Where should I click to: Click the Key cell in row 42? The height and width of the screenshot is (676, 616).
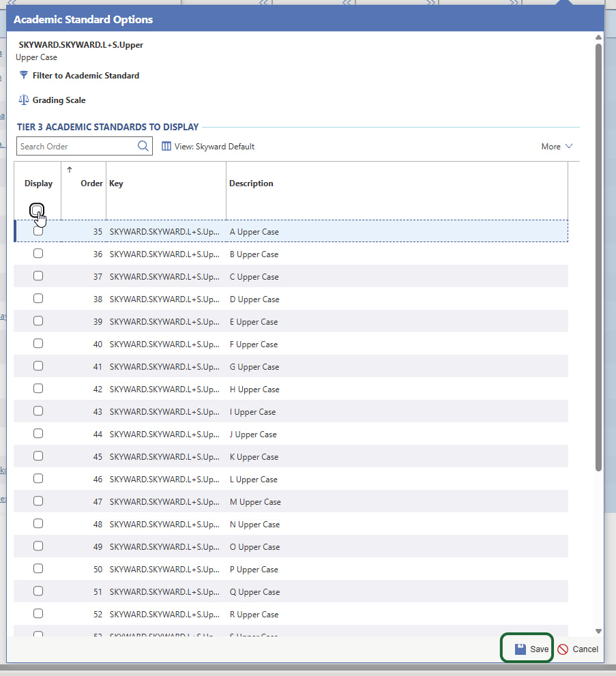(164, 390)
